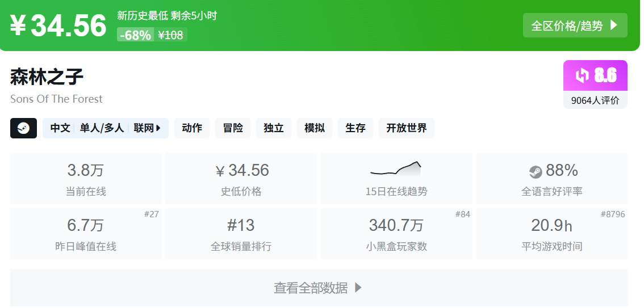Select the 生存 genre tag
Screen dimensions: 644x308
(x=356, y=128)
